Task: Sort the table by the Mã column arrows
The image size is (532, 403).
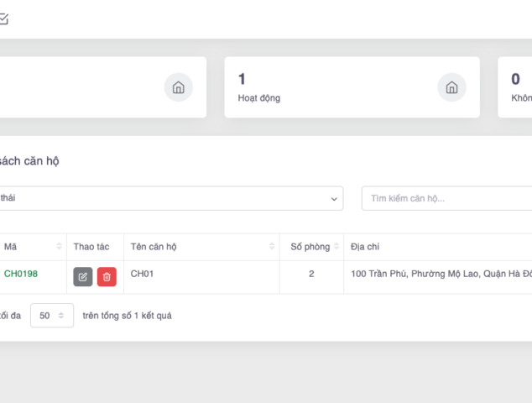Action: click(x=60, y=247)
